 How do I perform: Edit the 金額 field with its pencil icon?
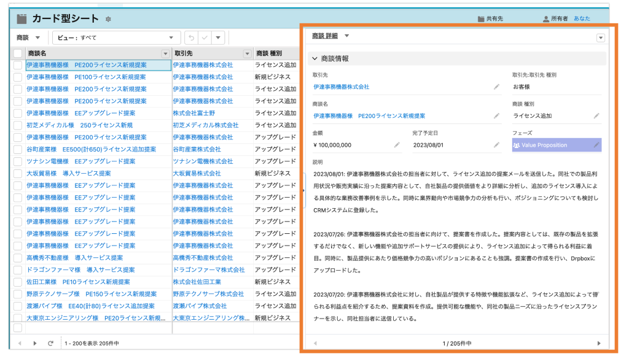[397, 145]
